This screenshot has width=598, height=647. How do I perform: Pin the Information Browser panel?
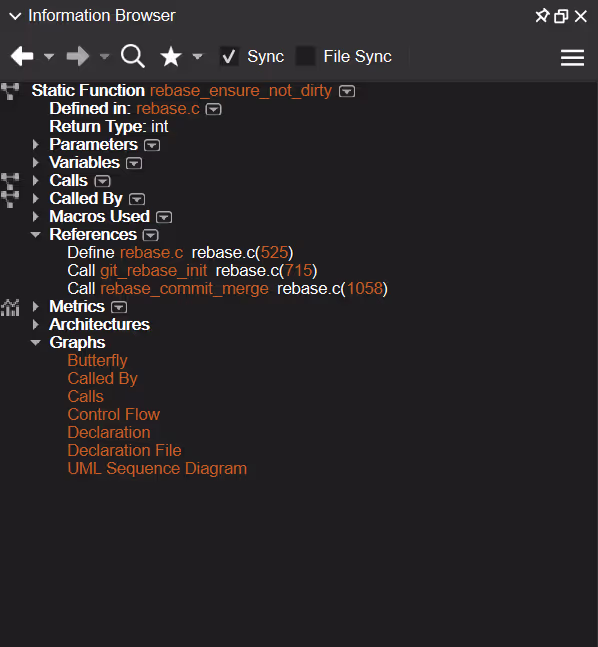542,16
